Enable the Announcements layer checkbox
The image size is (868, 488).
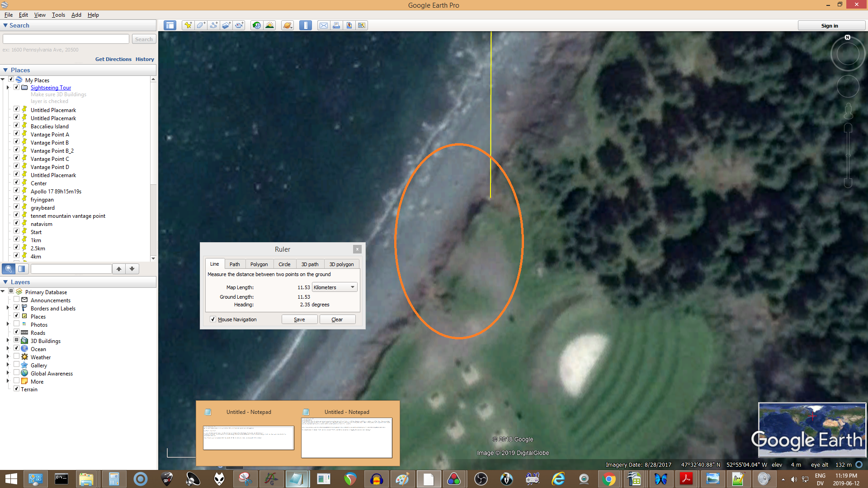click(x=16, y=300)
